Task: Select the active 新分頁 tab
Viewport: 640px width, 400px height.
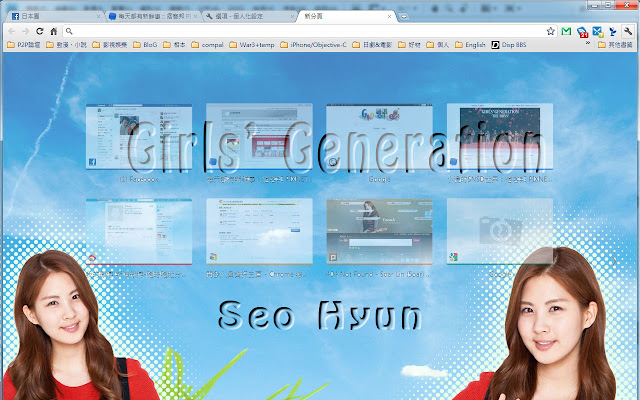Action: [x=345, y=16]
